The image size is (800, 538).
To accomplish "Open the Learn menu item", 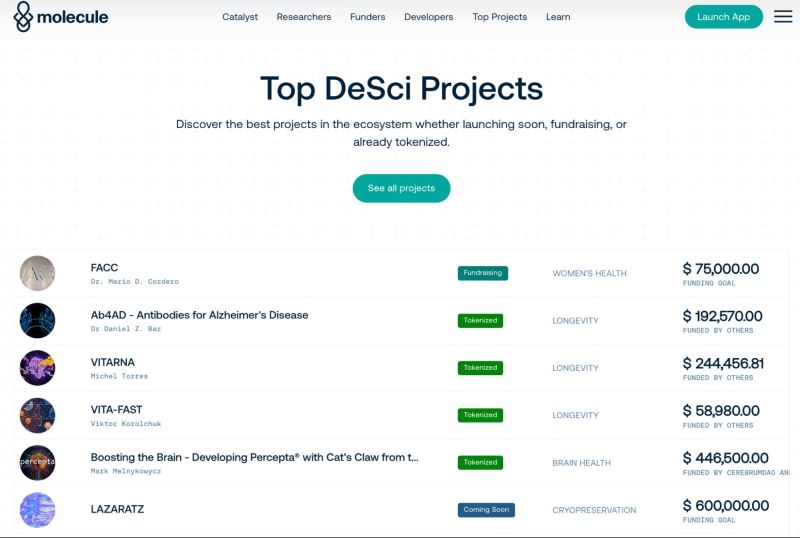I will [x=558, y=17].
